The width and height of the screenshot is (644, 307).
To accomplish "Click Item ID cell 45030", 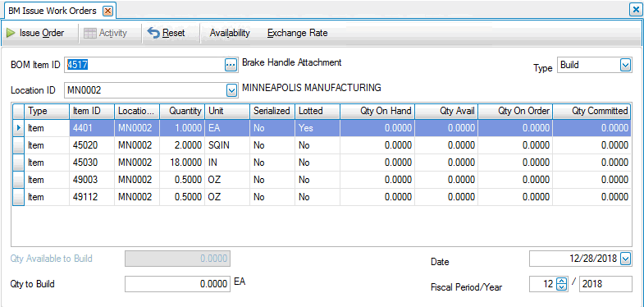I will click(x=92, y=163).
